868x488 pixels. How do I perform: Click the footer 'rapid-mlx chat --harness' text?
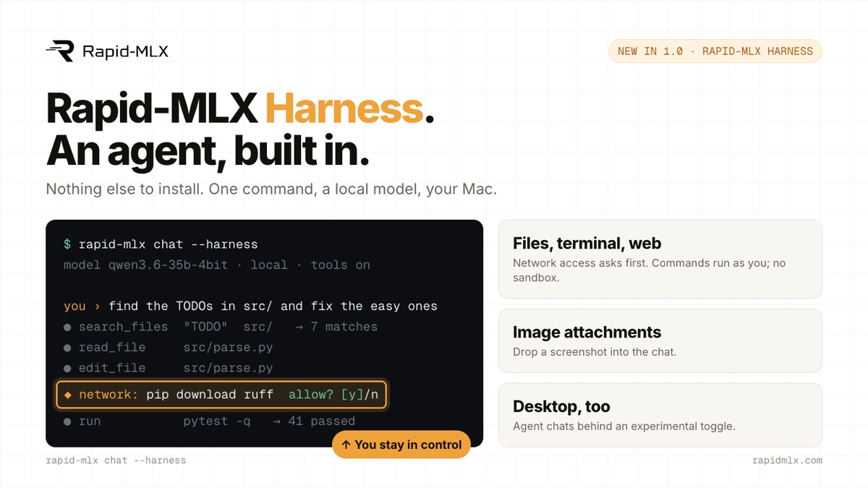[x=116, y=461]
